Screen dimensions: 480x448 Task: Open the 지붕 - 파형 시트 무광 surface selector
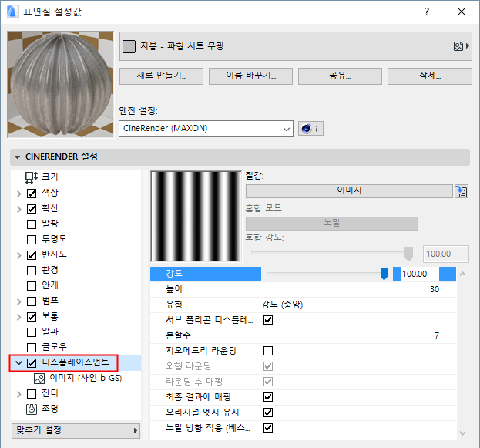point(295,46)
